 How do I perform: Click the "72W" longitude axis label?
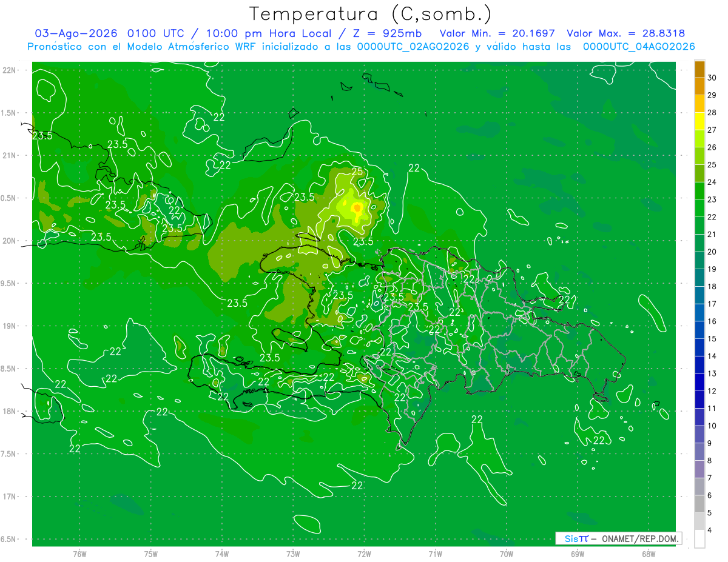coord(364,554)
